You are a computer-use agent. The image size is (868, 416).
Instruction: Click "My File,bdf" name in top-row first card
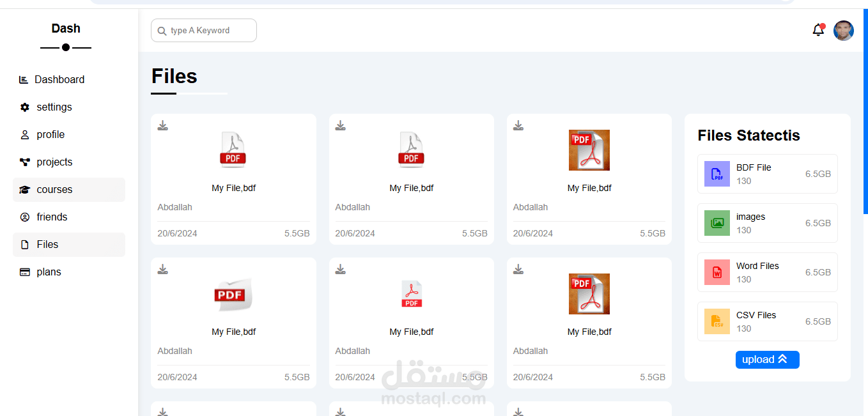click(x=233, y=188)
